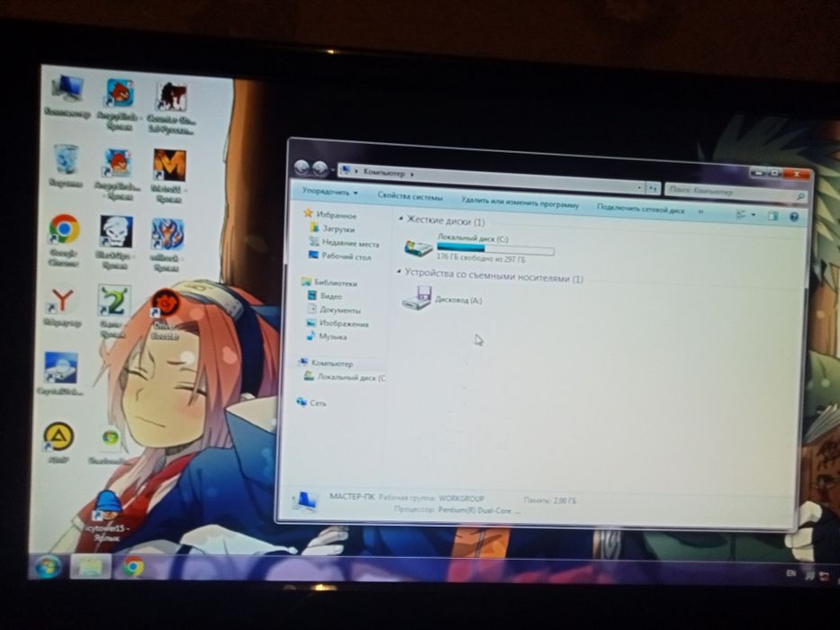Viewport: 840px width, 630px height.
Task: Click Подключить сетевой диск button
Action: point(641,209)
